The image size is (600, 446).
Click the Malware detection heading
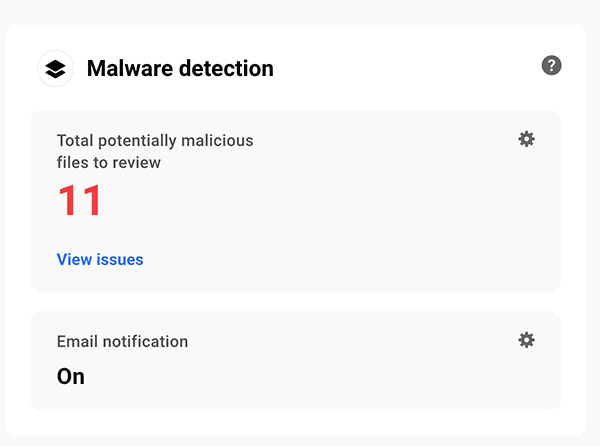180,69
